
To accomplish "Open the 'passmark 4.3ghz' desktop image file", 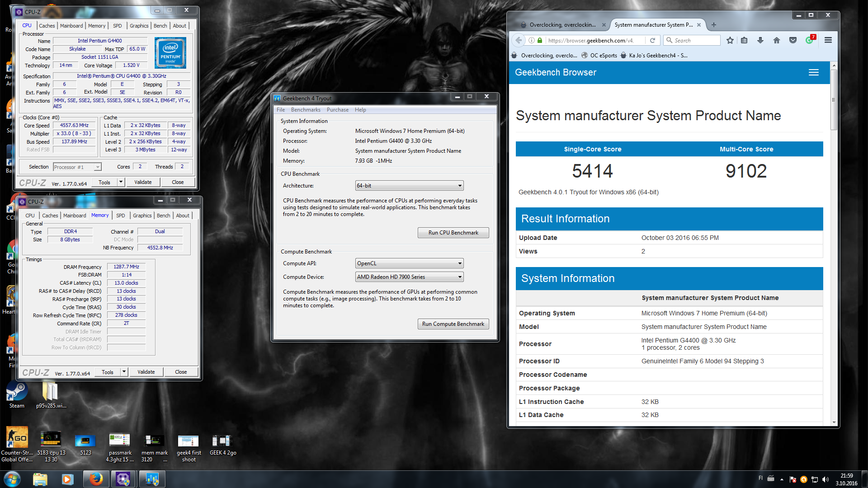I will 120,447.
